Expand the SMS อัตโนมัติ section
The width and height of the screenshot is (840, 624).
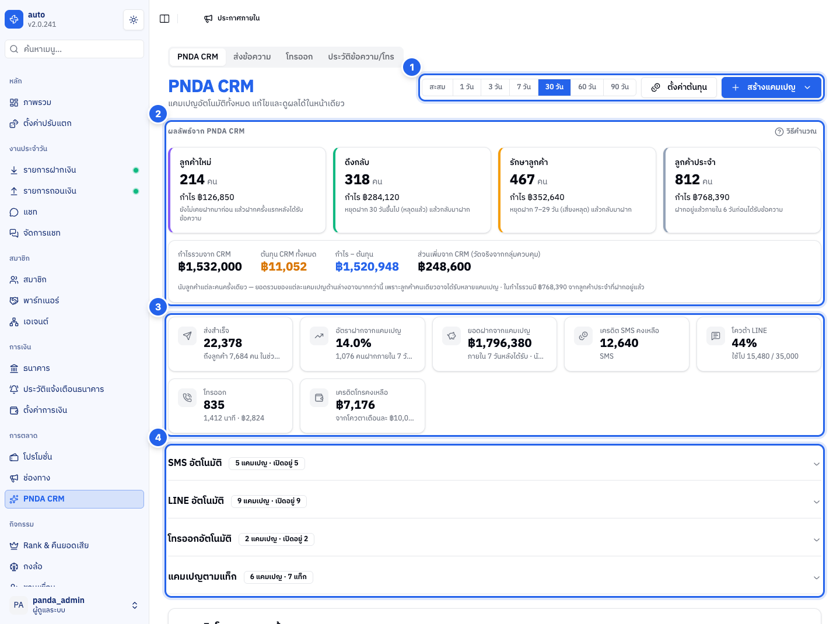coord(495,463)
